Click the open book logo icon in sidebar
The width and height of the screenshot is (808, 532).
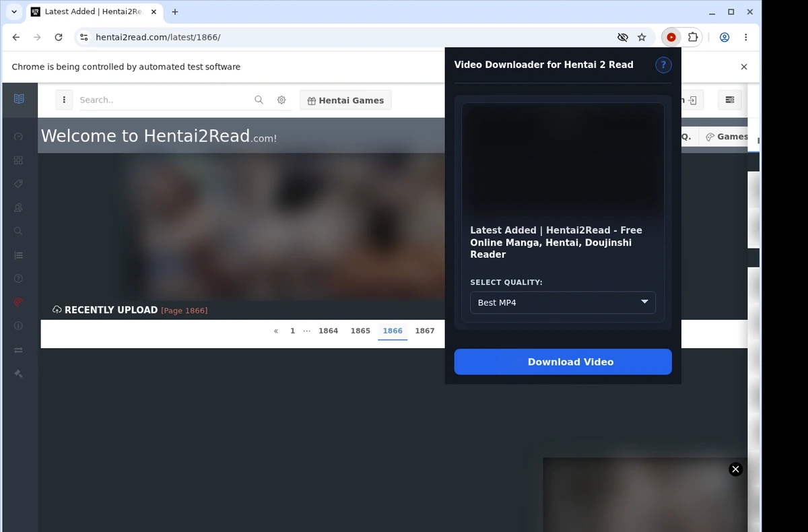[19, 99]
